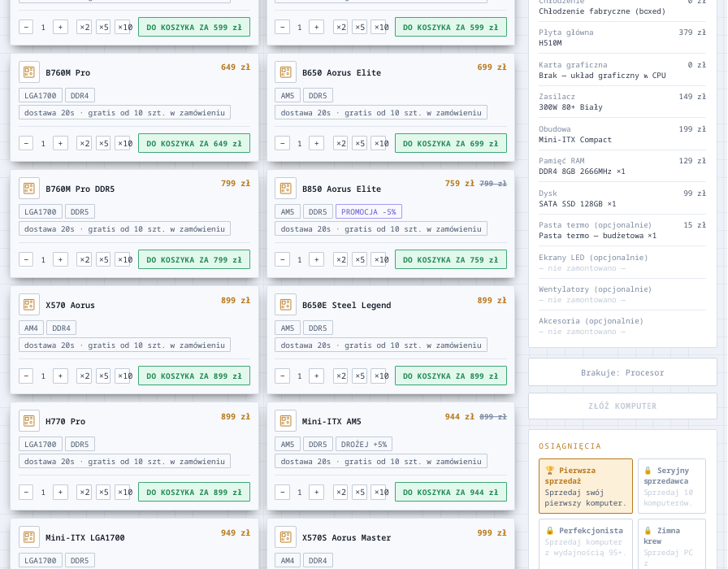
Task: Add H770 Pro to cart for 899 zł
Action: [194, 492]
